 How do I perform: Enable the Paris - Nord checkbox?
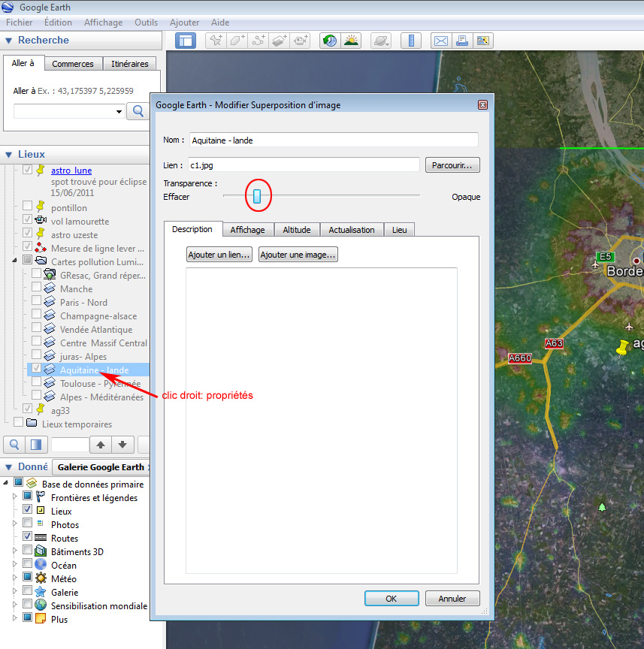tap(36, 300)
